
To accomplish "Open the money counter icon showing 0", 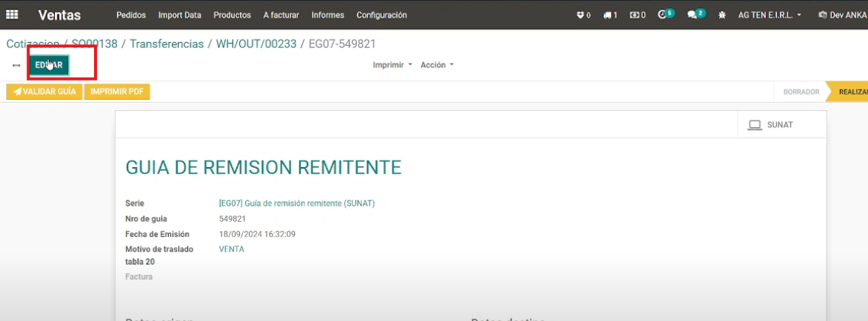I will [x=638, y=16].
